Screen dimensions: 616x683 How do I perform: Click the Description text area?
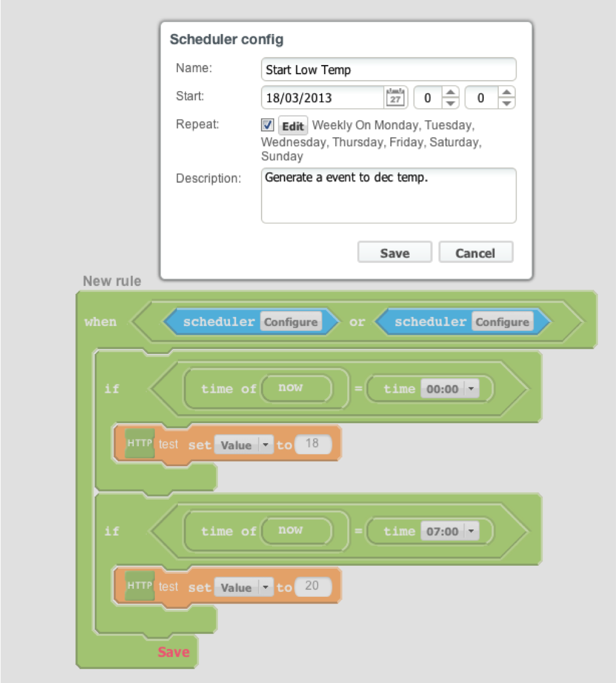coord(388,195)
